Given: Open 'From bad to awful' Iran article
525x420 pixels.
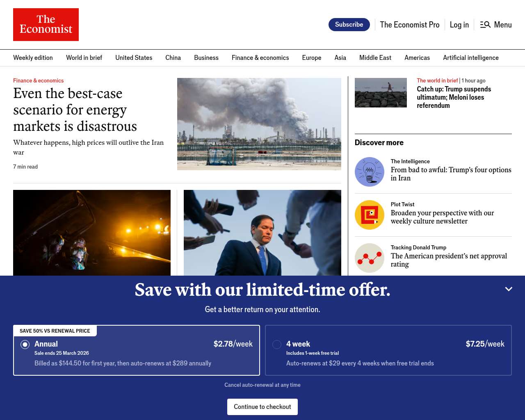Looking at the screenshot, I should 451,174.
